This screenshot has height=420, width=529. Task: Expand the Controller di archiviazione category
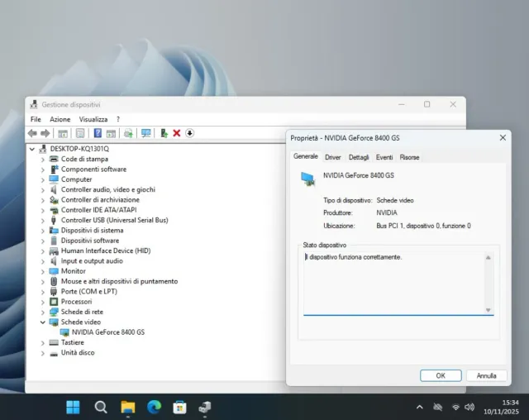[x=43, y=200]
